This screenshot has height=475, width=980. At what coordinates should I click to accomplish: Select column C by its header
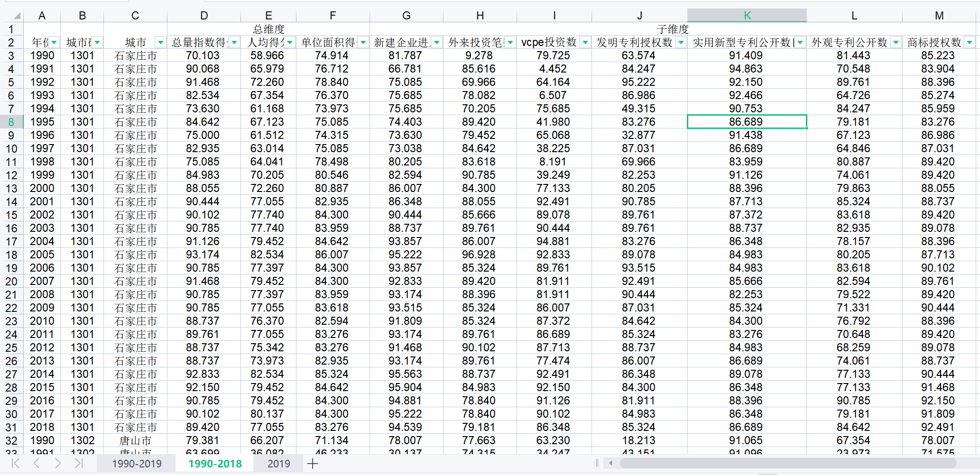[135, 16]
